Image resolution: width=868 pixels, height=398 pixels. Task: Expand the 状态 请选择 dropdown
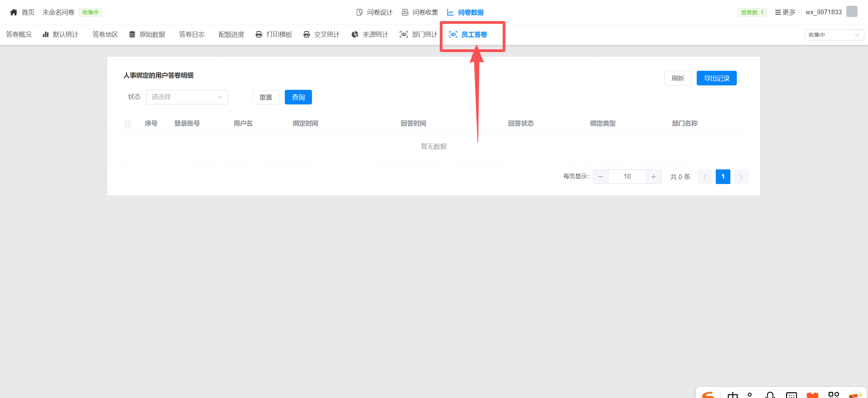(187, 97)
